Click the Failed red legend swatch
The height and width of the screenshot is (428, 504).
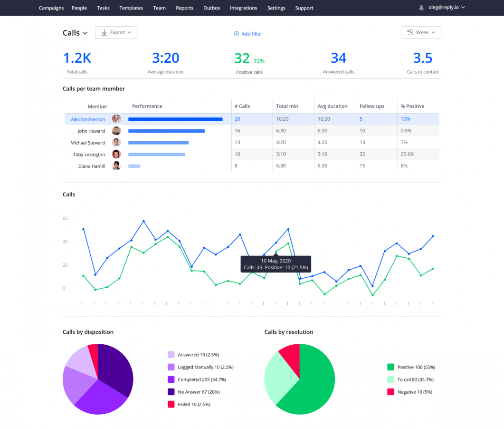(x=171, y=404)
